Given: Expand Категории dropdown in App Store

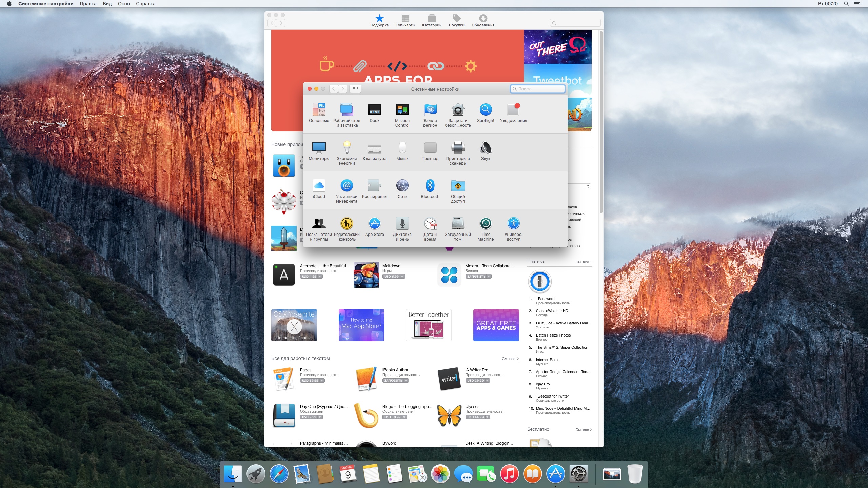Looking at the screenshot, I should click(x=432, y=20).
